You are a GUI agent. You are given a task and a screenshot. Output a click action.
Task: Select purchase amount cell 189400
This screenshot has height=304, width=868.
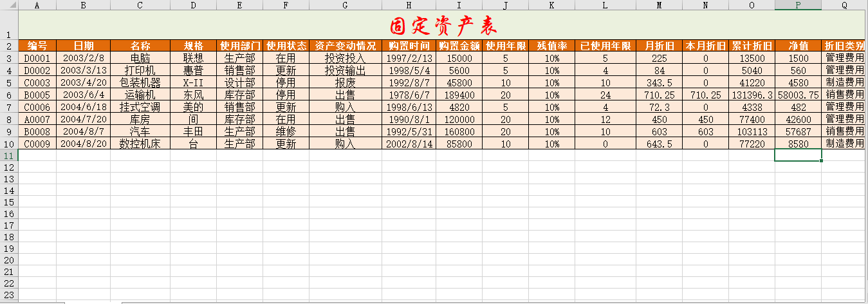coord(459,95)
